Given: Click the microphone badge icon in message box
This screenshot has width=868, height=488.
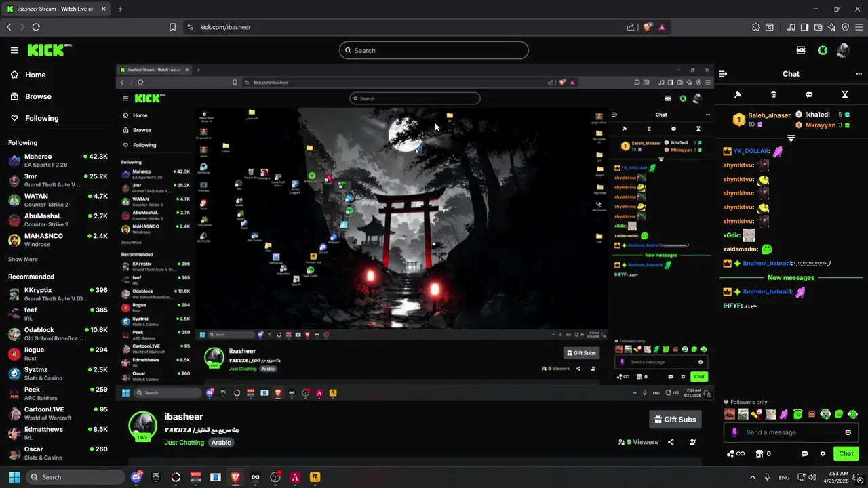Looking at the screenshot, I should 734,432.
